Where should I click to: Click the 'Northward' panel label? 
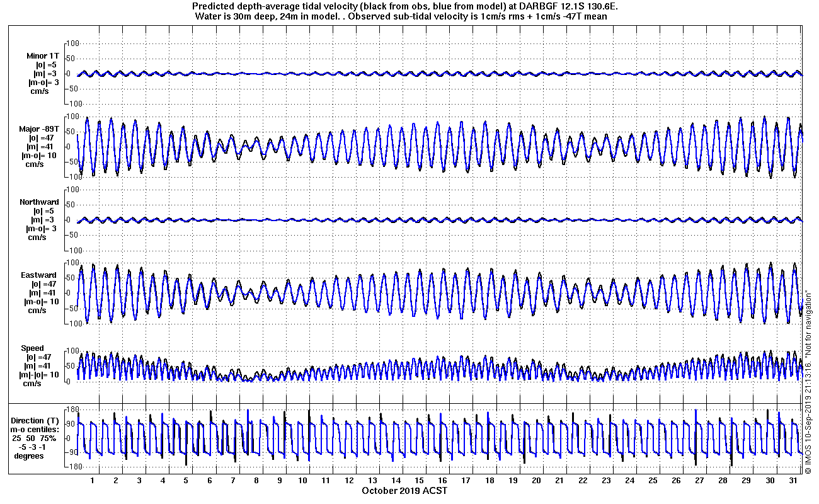tap(39, 202)
